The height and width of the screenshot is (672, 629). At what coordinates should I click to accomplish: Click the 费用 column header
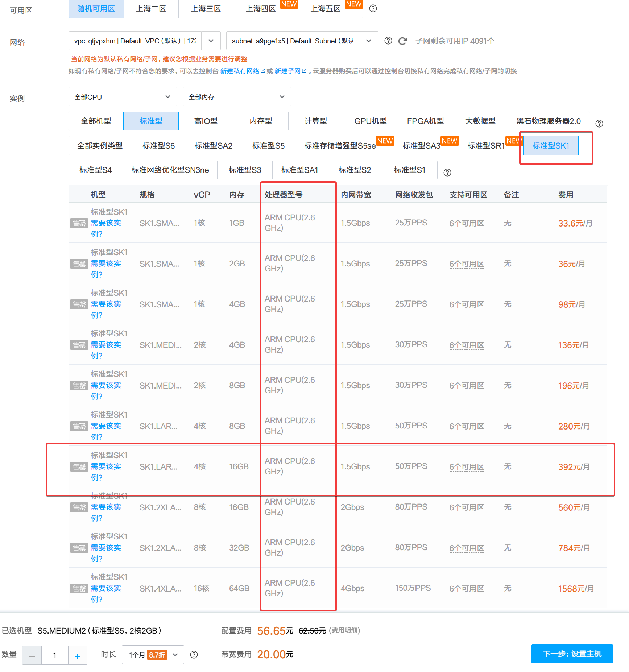(566, 195)
